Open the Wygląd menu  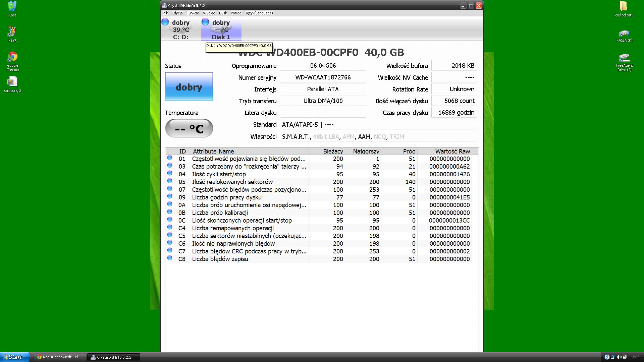209,13
